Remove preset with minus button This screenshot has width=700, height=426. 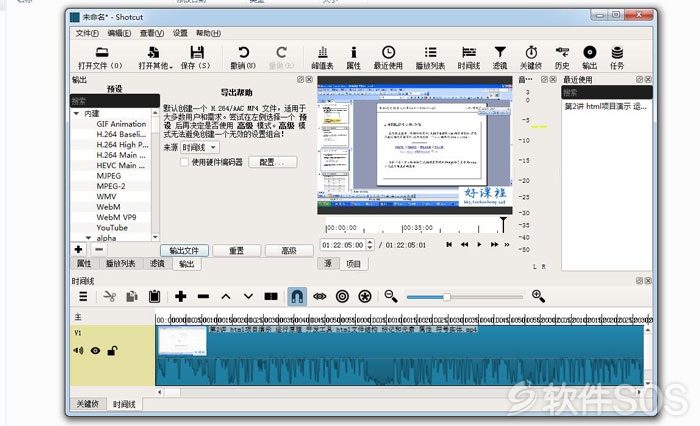coord(99,249)
